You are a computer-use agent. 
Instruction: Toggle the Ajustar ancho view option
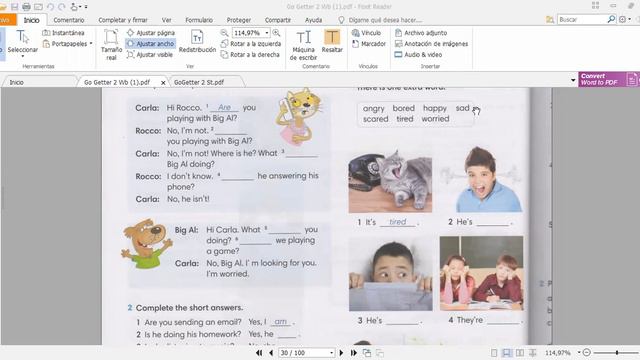(151, 44)
